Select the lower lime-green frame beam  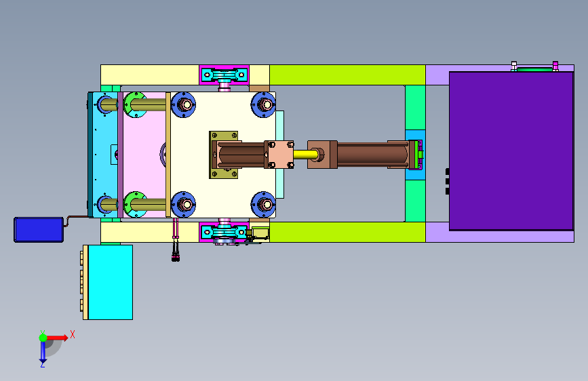(x=347, y=232)
